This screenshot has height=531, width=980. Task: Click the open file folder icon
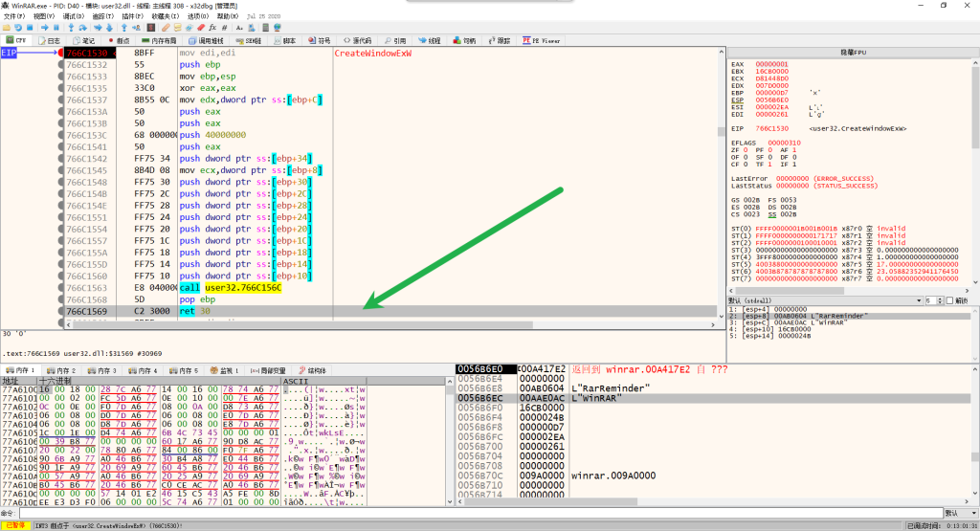[8, 29]
